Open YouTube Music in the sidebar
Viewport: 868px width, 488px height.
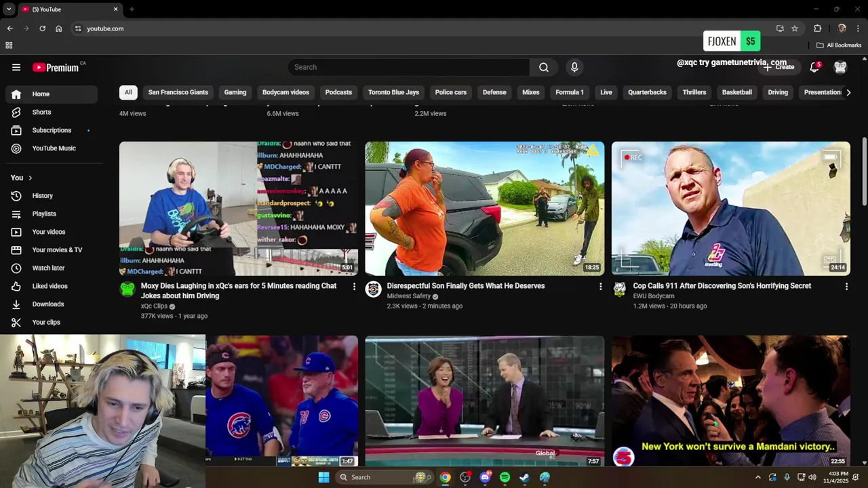[52, 148]
